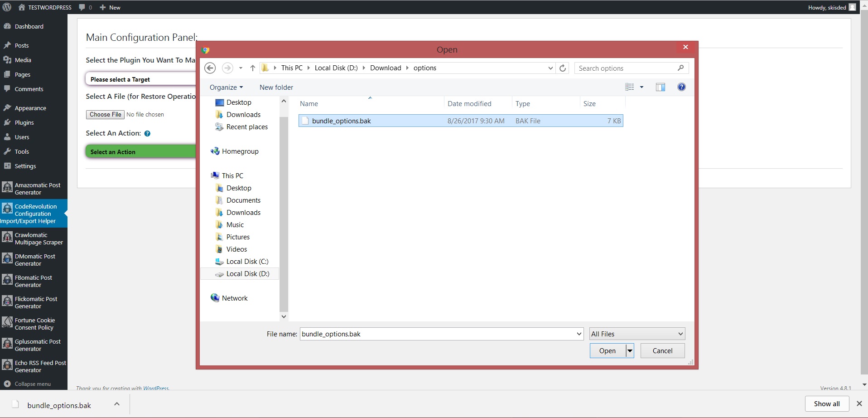Click Local Disk (D:) in the address path
The height and width of the screenshot is (418, 868).
pyautogui.click(x=336, y=68)
